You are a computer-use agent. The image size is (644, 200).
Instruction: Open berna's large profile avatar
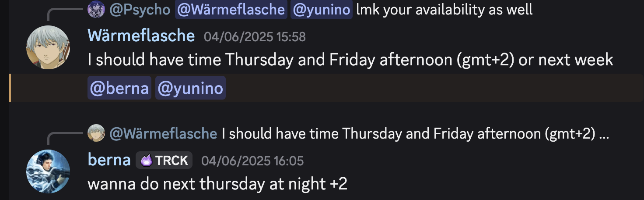[x=49, y=171]
